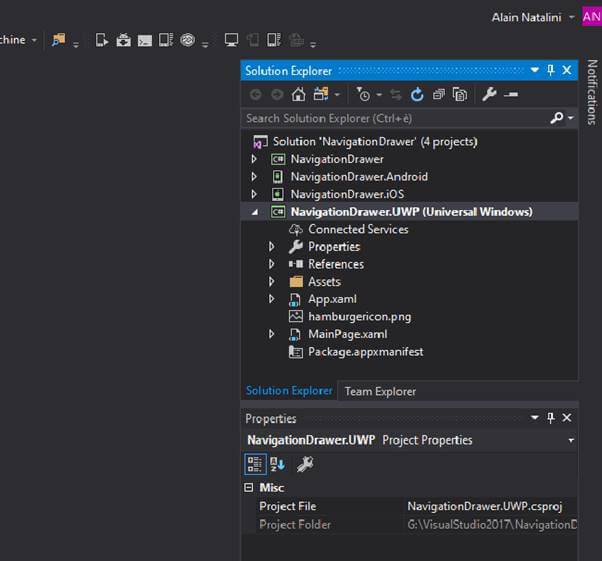This screenshot has width=602, height=561.
Task: Open Properties wrench in Solution Explorer toolbar
Action: coord(489,94)
